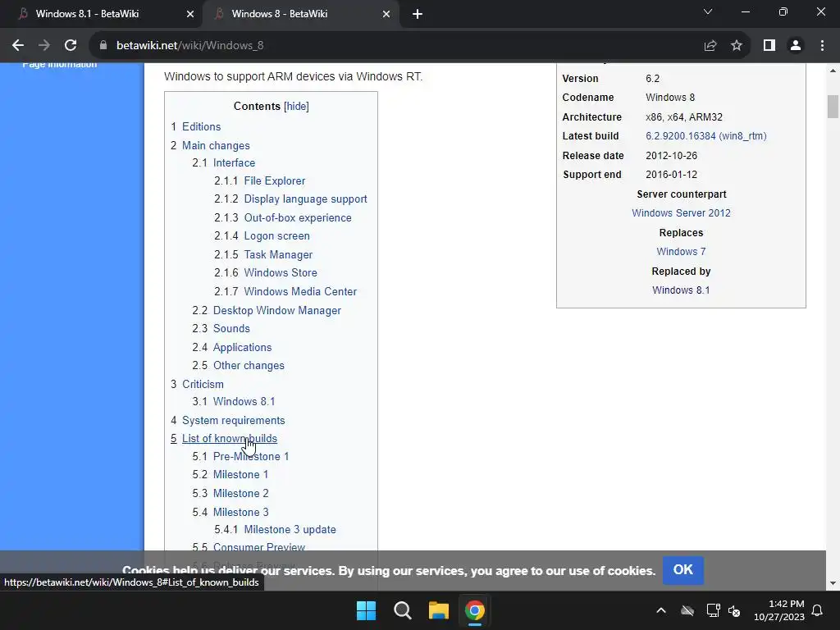Image resolution: width=840 pixels, height=630 pixels.
Task: Hide the Contents table
Action: (x=296, y=106)
